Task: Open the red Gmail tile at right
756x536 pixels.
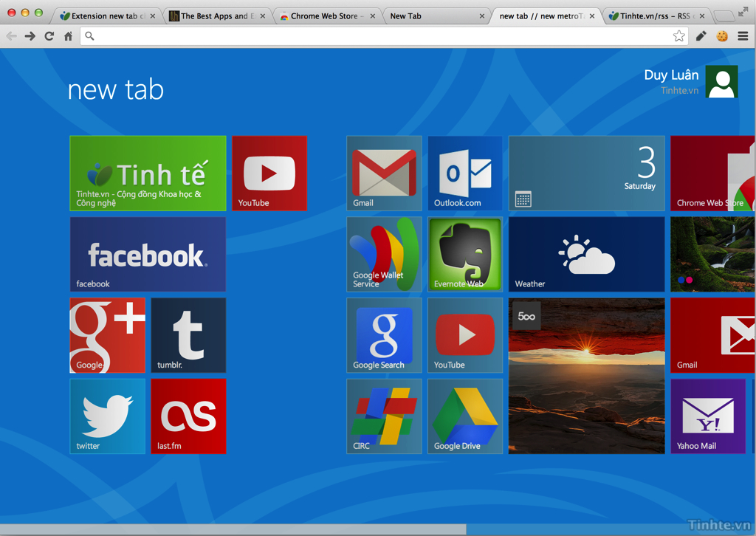Action: click(713, 335)
